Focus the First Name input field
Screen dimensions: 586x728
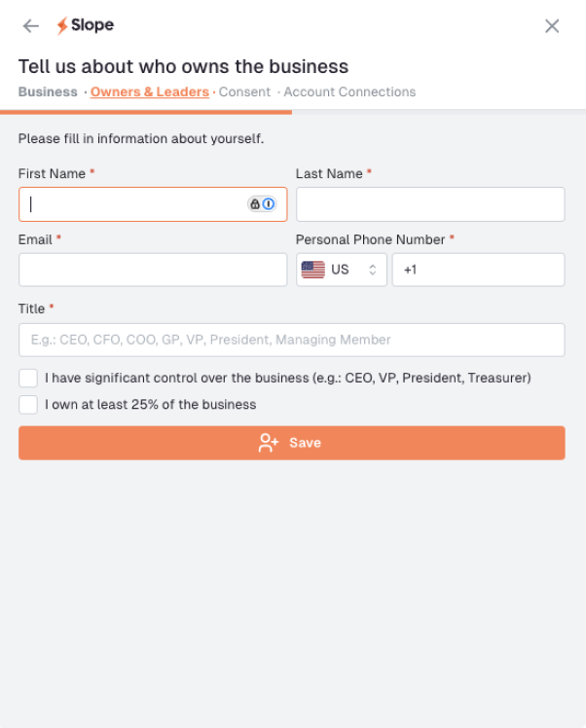tap(131, 204)
